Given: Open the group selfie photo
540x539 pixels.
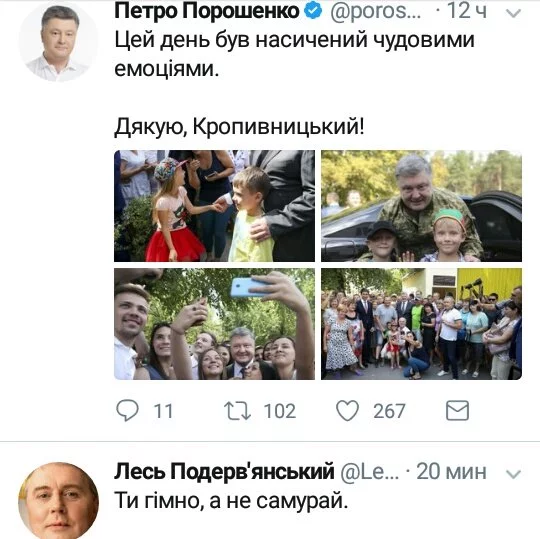Looking at the screenshot, I should click(x=214, y=324).
